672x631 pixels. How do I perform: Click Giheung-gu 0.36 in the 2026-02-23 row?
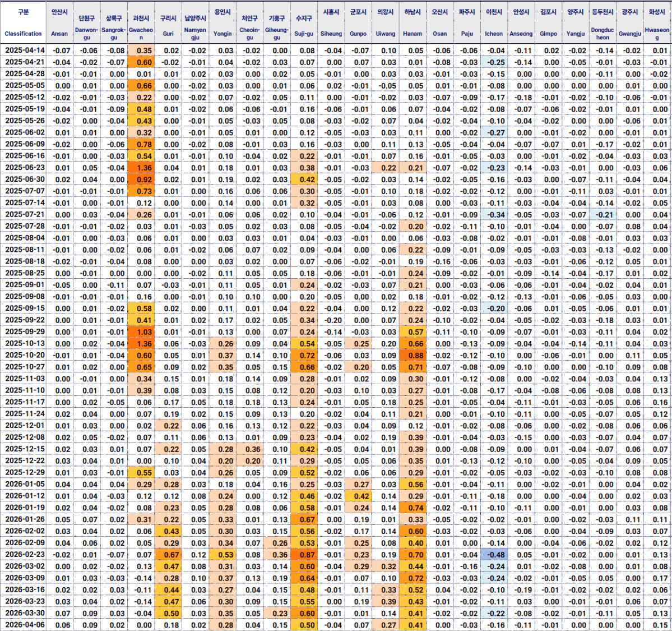click(x=277, y=555)
